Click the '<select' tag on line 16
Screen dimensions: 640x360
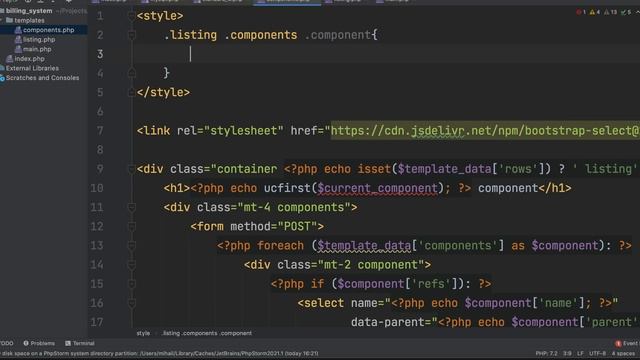pos(321,303)
